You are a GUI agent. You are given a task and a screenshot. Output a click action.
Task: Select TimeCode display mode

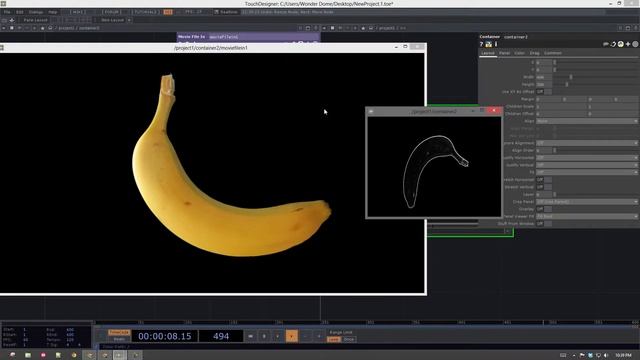[x=119, y=333]
